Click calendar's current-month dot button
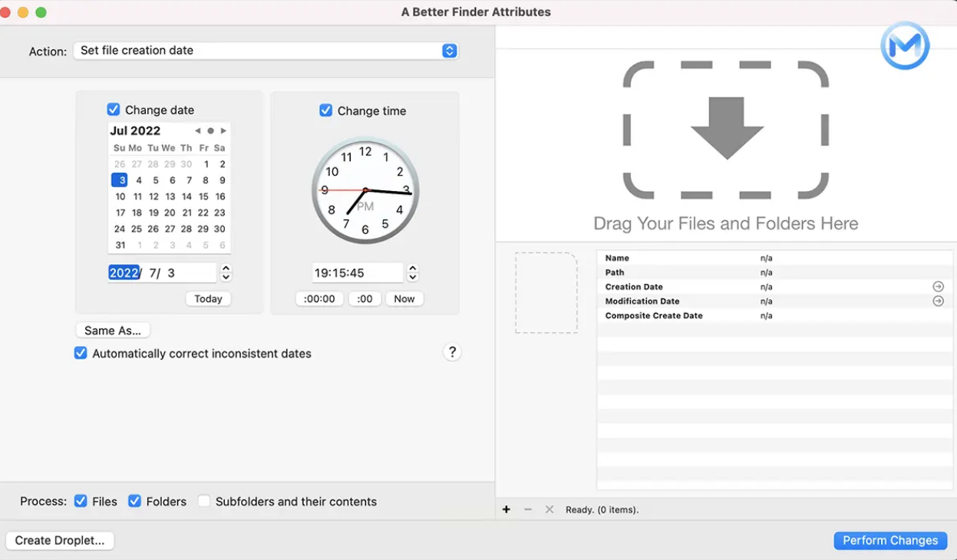Viewport: 957px width, 560px height. click(x=210, y=130)
